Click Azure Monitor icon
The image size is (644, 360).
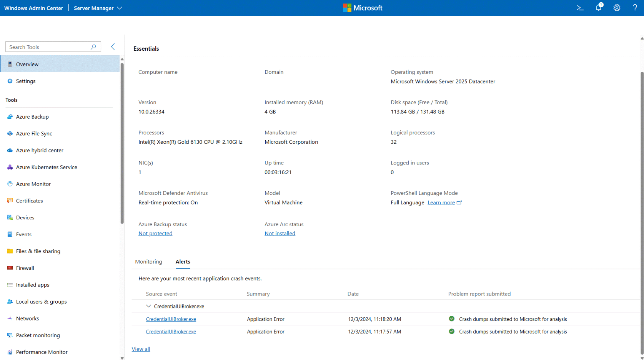tap(10, 184)
